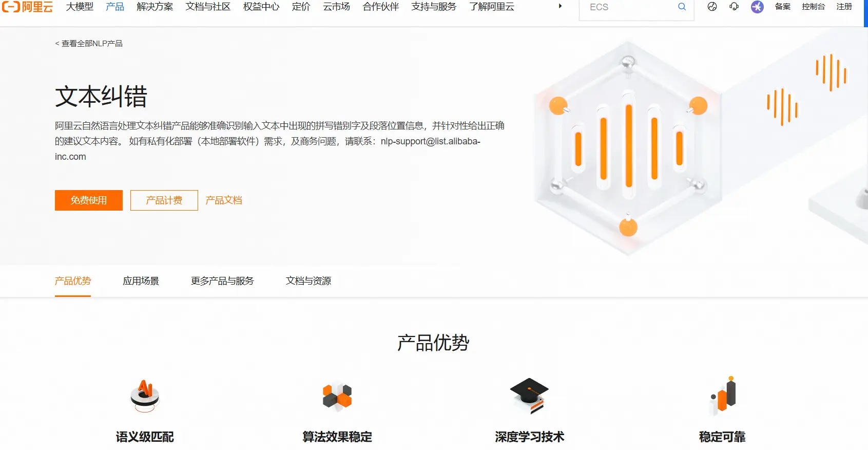Click the 稳定可靠 bar chart icon
This screenshot has width=868, height=450.
[x=723, y=396]
